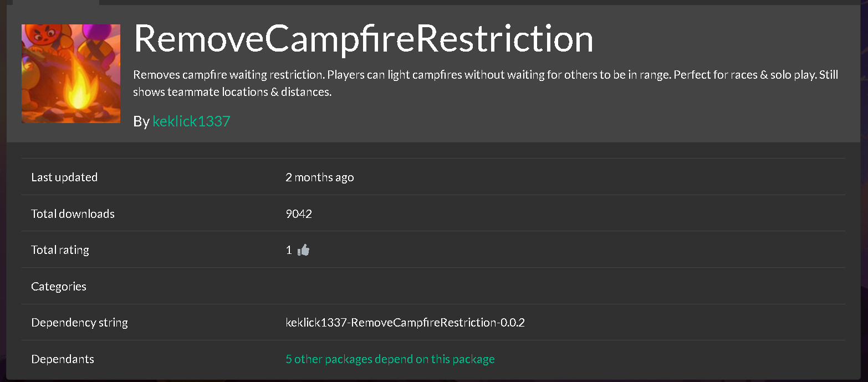This screenshot has height=382, width=868.
Task: Click the partial tab above the mod icon
Action: (x=56, y=2)
